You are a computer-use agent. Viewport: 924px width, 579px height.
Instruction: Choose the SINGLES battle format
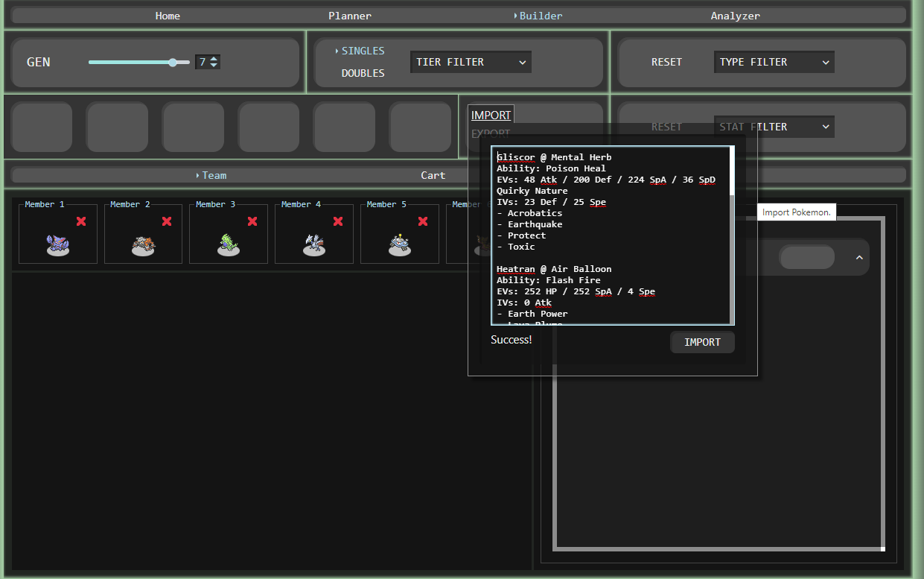pos(363,51)
